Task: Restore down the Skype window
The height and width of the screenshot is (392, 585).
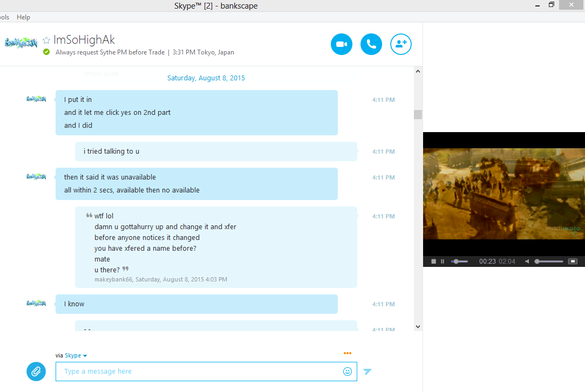Action: pos(552,5)
